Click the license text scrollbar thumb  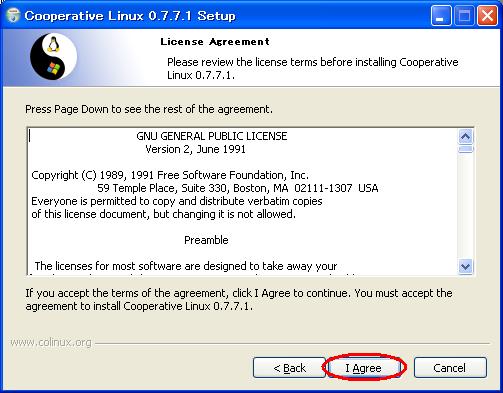(x=465, y=149)
